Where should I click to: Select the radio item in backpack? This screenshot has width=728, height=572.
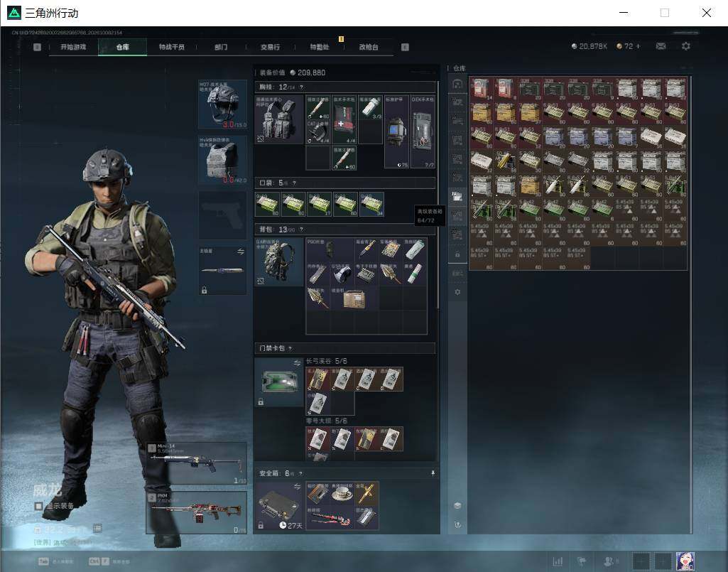(x=354, y=298)
